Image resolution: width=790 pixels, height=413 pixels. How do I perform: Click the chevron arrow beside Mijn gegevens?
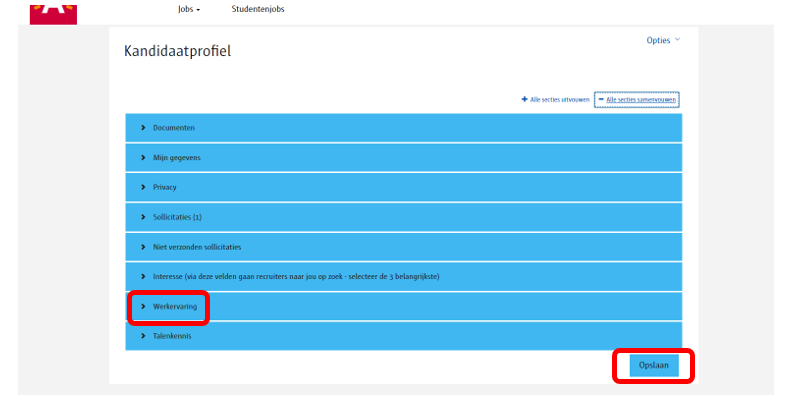[x=143, y=158]
